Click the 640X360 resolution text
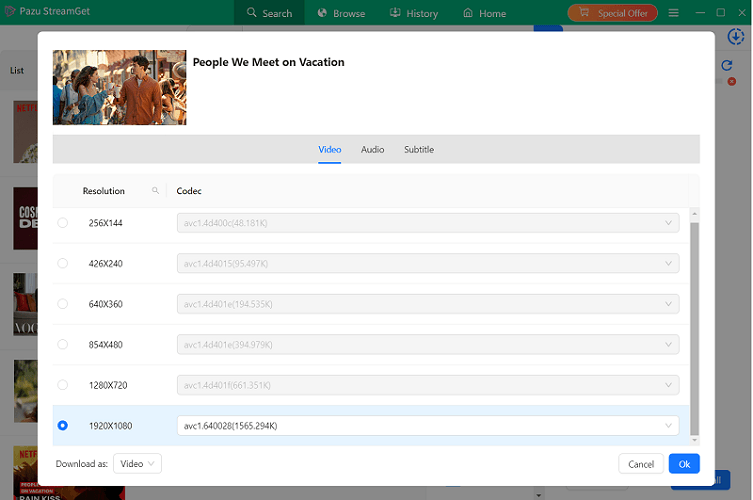This screenshot has height=500, width=753. pos(106,304)
